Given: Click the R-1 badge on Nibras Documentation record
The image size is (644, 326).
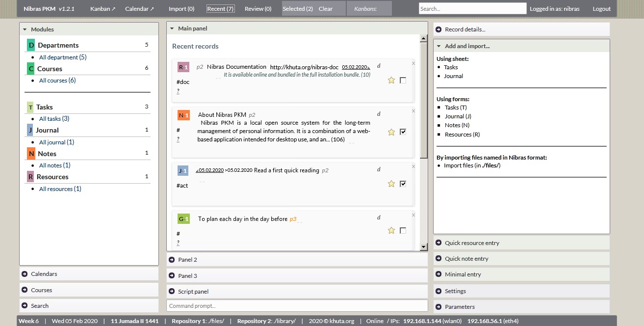Looking at the screenshot, I should tap(183, 67).
